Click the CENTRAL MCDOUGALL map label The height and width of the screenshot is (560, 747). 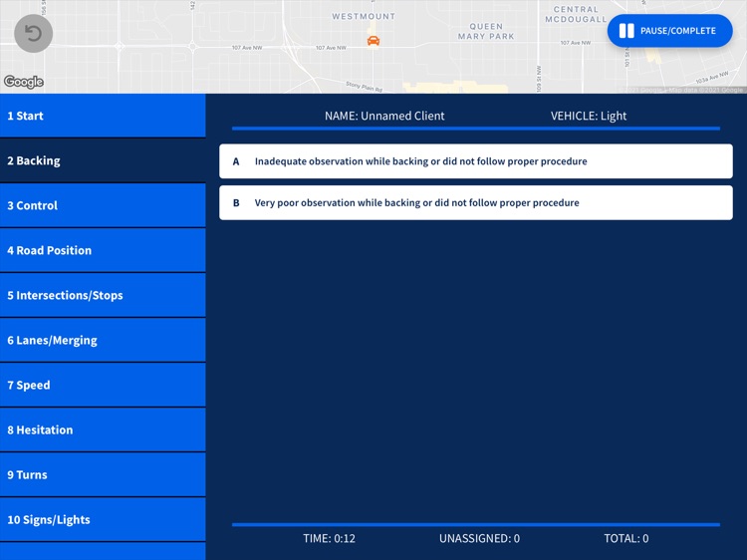576,14
